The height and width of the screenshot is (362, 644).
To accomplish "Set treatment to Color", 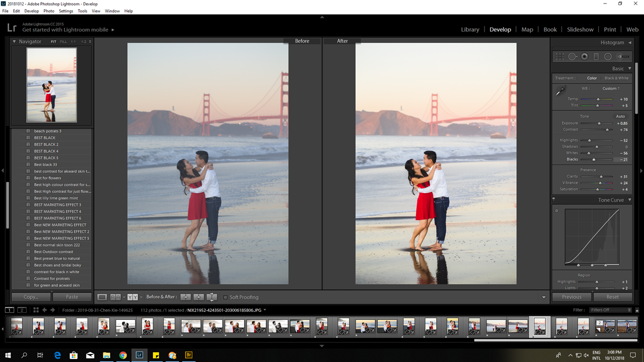I will 592,78.
